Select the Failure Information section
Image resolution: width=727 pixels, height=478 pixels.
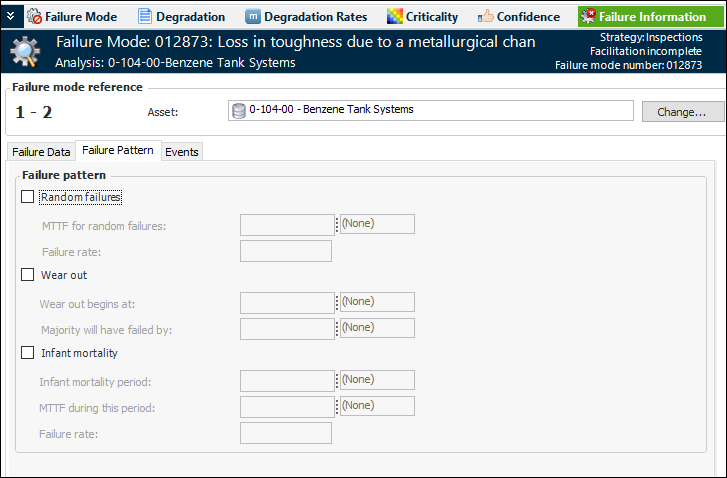click(x=651, y=17)
